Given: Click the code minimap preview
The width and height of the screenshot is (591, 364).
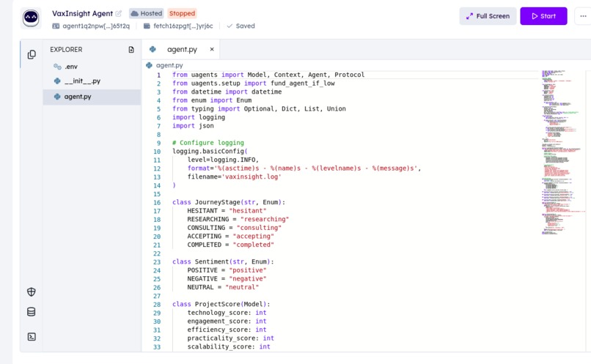Looking at the screenshot, I should [x=562, y=152].
